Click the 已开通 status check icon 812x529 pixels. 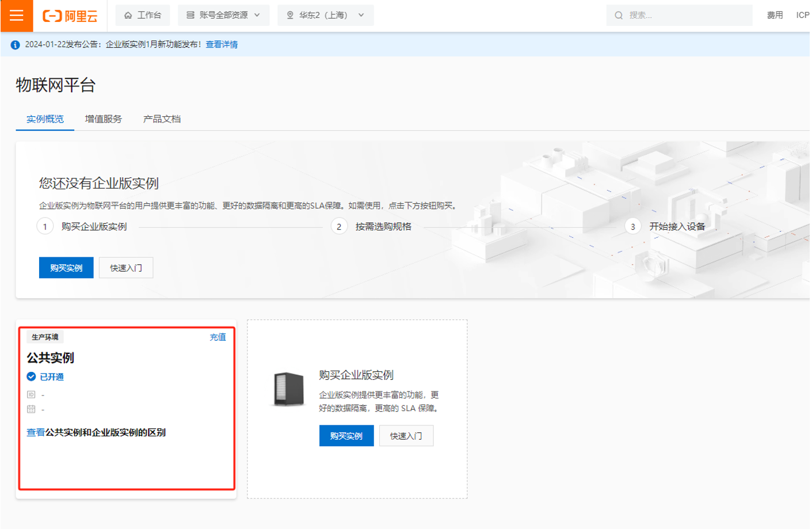pyautogui.click(x=31, y=376)
